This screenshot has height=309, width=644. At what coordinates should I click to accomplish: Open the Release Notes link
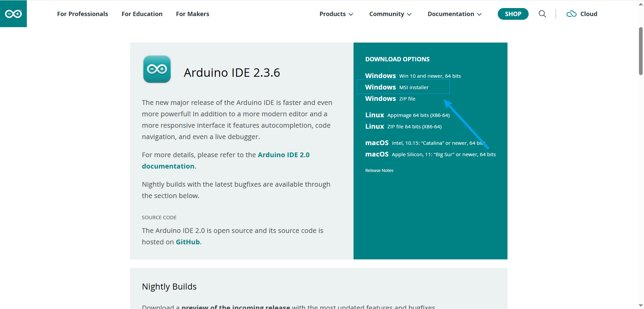(x=379, y=170)
